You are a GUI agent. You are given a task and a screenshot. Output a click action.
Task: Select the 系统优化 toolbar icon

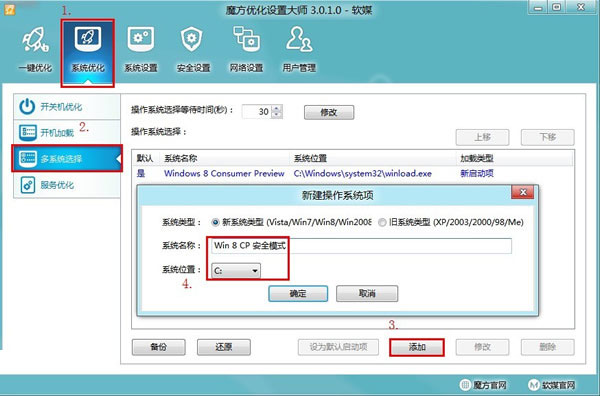click(x=88, y=39)
